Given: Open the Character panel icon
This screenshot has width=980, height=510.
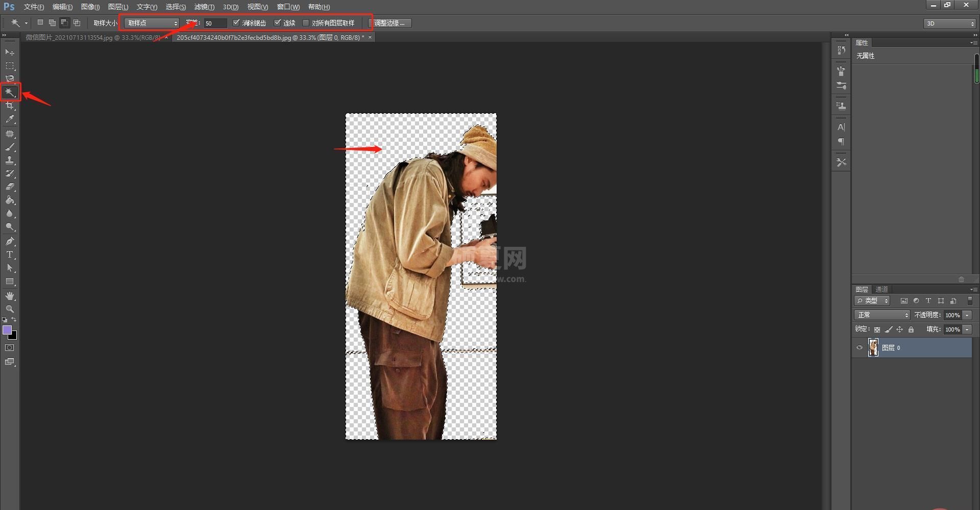Looking at the screenshot, I should pos(841,127).
